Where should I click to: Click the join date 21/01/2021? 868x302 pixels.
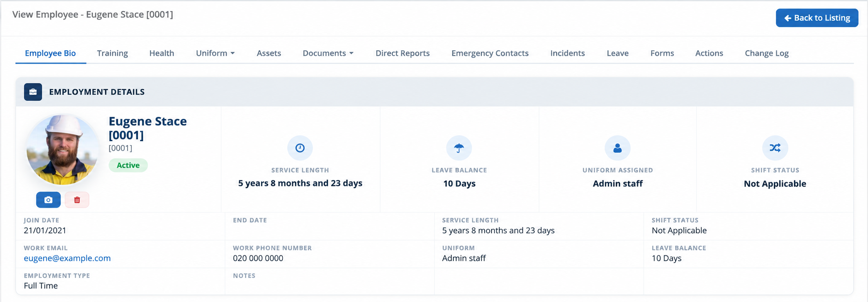tap(45, 230)
